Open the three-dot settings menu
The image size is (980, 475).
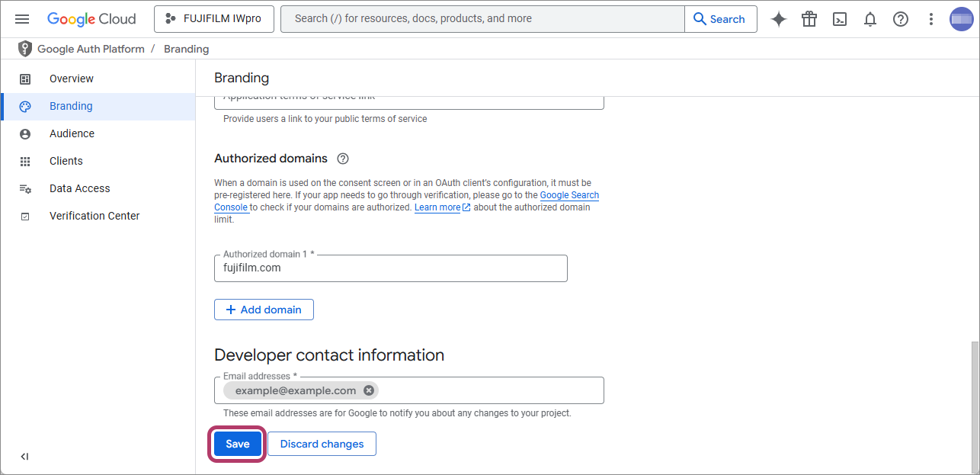pos(930,19)
